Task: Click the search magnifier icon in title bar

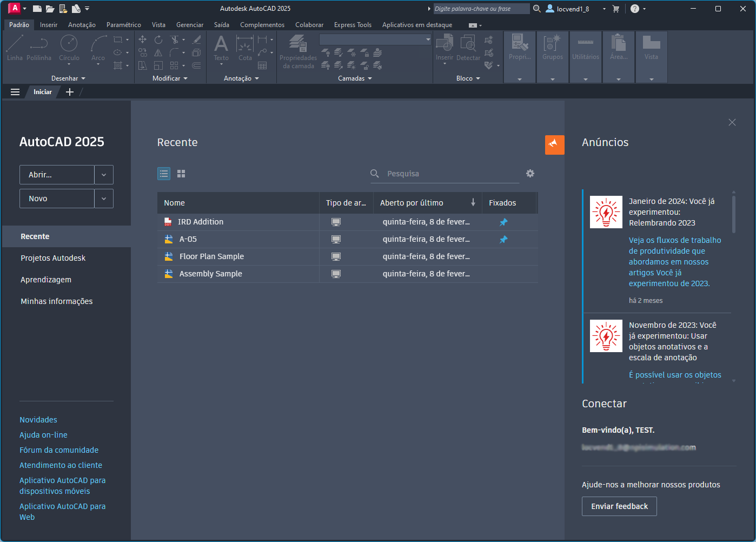Action: pos(537,9)
